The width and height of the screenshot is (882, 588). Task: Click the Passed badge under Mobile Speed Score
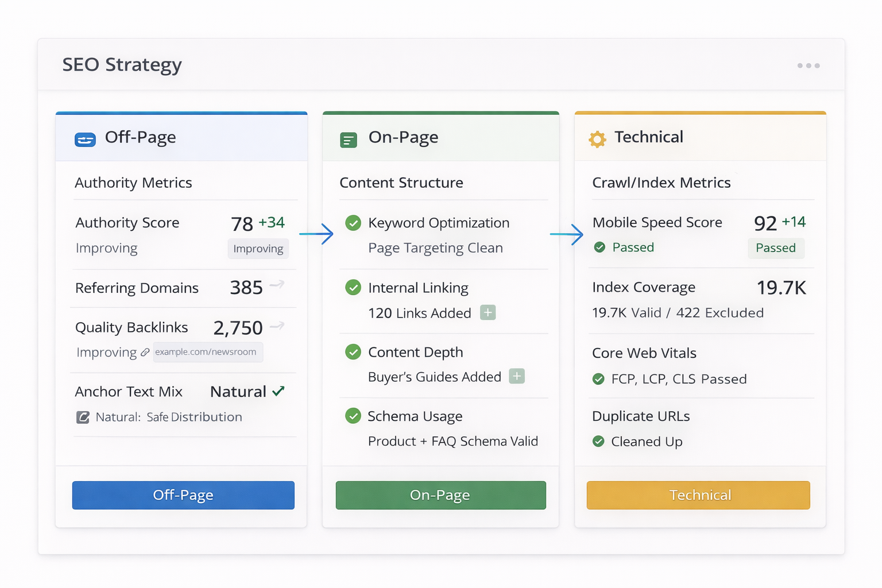pyautogui.click(x=776, y=248)
